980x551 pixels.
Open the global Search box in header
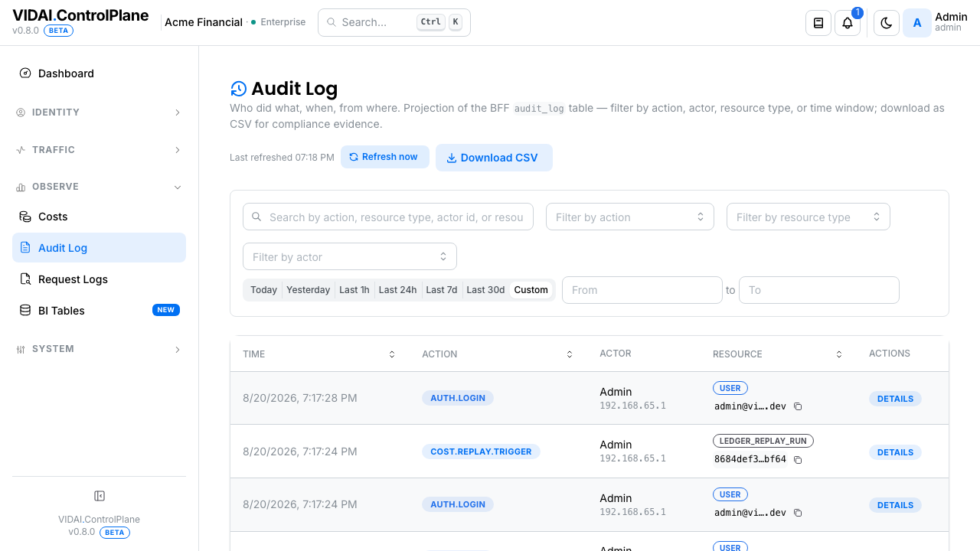coord(394,23)
